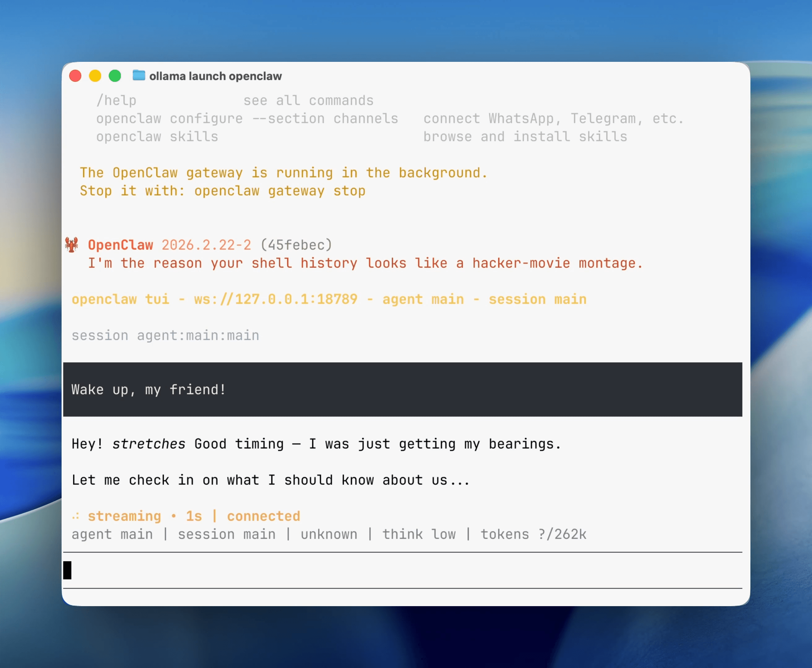Click the agent main status label
812x668 pixels.
tap(112, 534)
